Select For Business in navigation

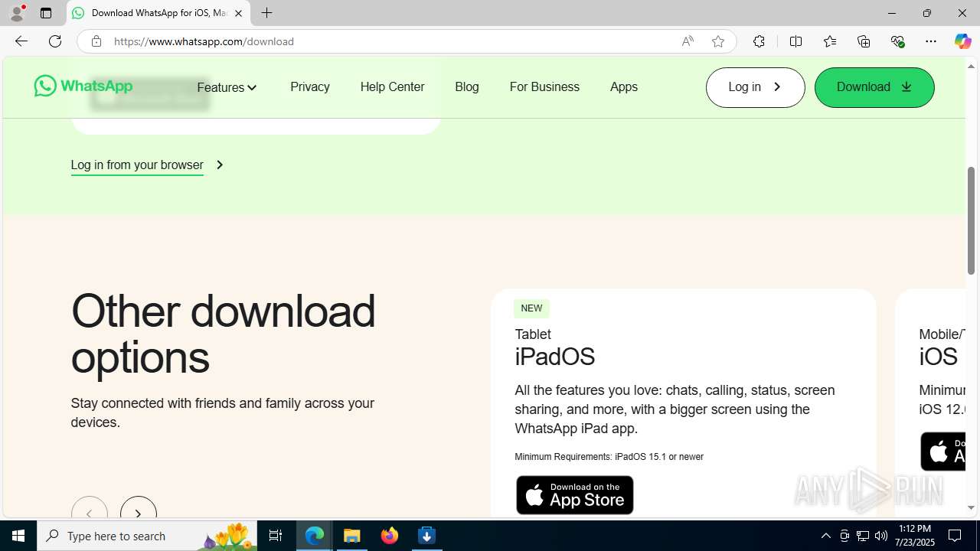[544, 86]
